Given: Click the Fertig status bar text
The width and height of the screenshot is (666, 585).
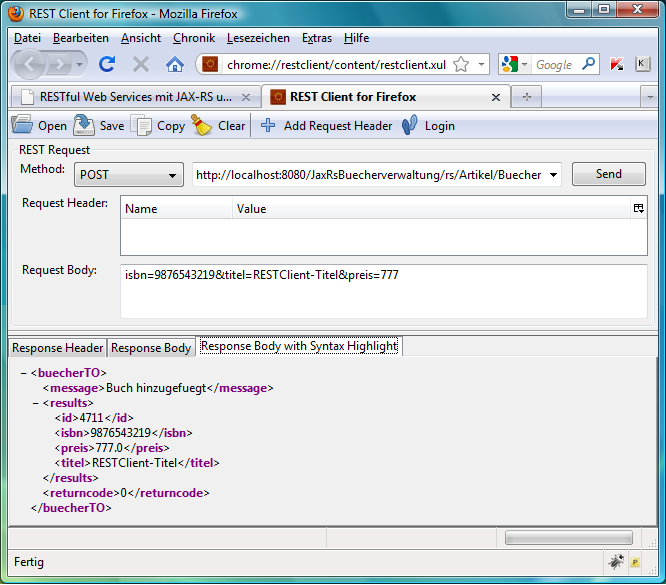Looking at the screenshot, I should pyautogui.click(x=29, y=562).
